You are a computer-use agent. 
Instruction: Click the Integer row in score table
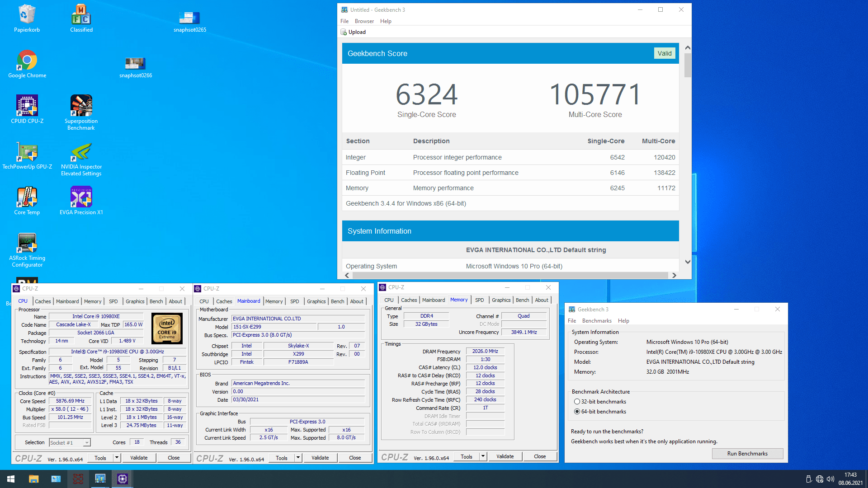pyautogui.click(x=510, y=157)
